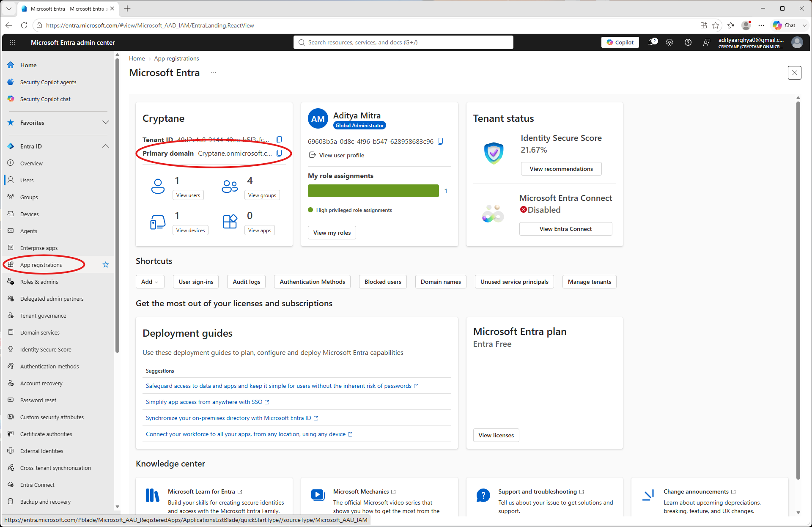
Task: Click the main content vertical scrollbar
Action: (x=798, y=290)
